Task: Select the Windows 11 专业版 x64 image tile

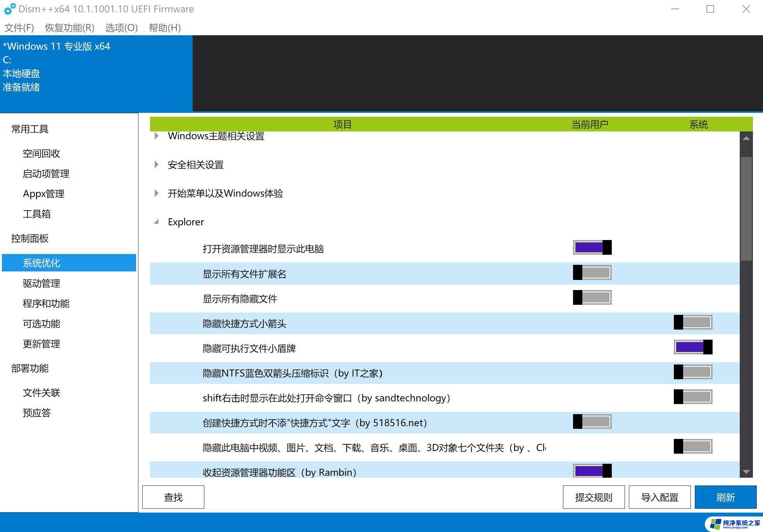Action: tap(96, 73)
